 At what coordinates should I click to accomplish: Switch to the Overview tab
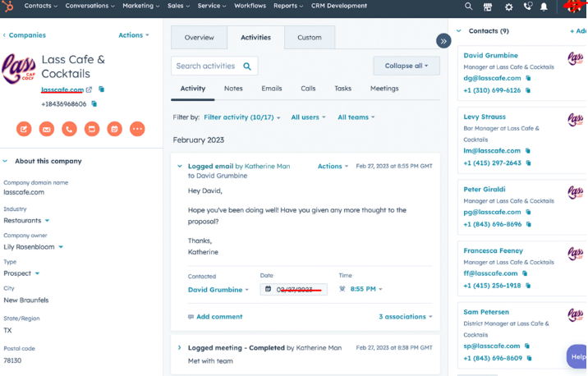coord(199,38)
